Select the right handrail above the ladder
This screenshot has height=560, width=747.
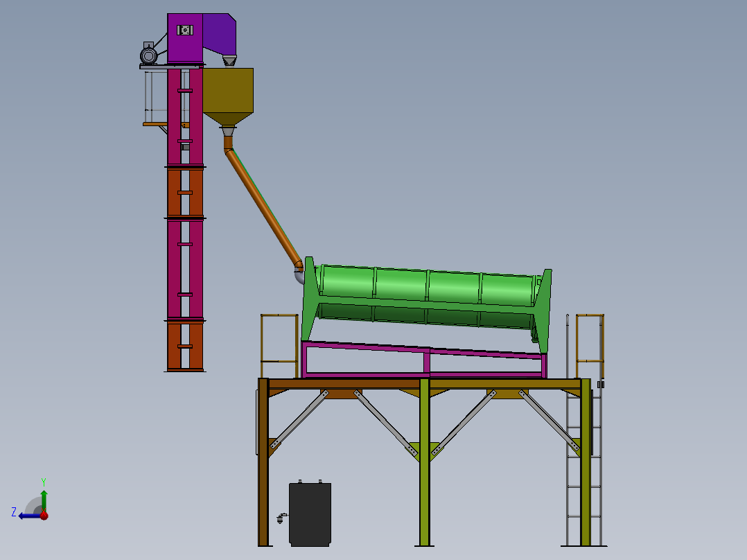click(x=590, y=347)
